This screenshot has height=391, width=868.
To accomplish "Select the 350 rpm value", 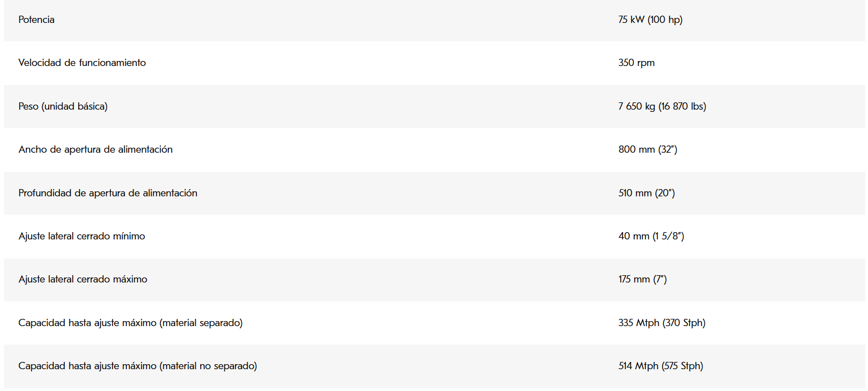I will pos(636,63).
